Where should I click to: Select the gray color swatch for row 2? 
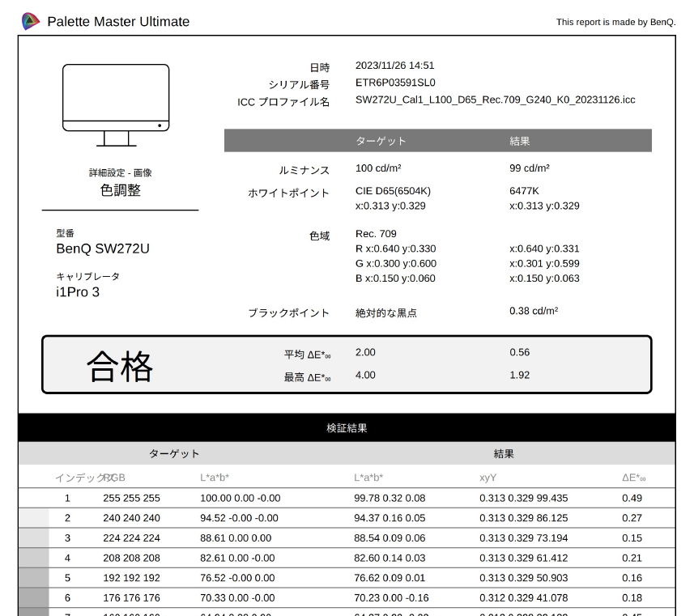point(34,518)
